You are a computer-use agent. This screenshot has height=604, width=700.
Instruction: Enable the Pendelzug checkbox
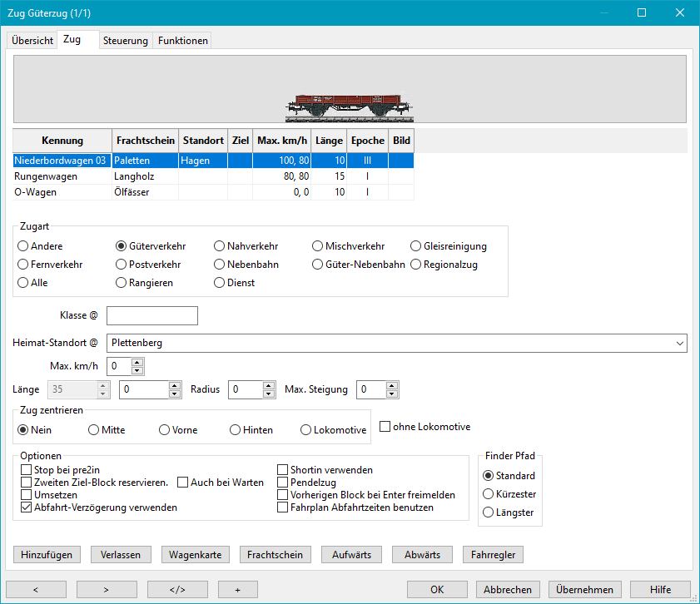pos(283,483)
